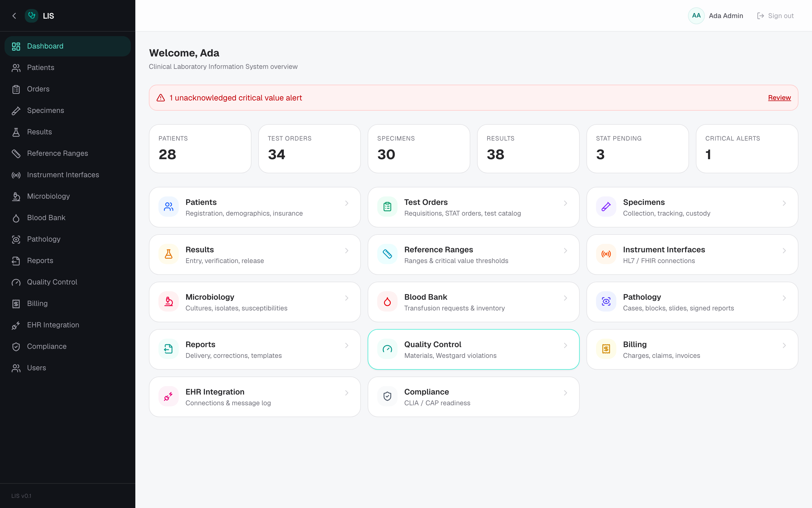Click the chevron on the Test Orders card
Screen dimensions: 812x508
(x=565, y=203)
